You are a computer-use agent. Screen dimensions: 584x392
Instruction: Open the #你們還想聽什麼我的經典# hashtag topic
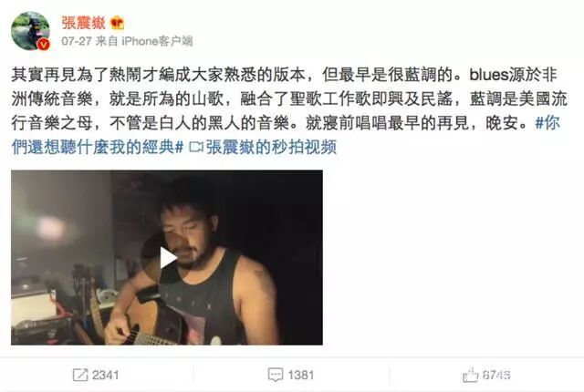286,135
